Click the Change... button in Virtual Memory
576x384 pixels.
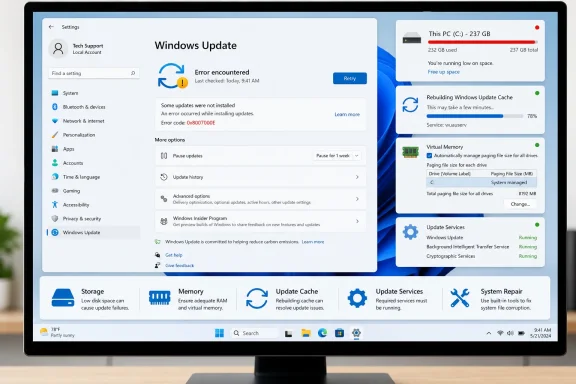pos(520,204)
